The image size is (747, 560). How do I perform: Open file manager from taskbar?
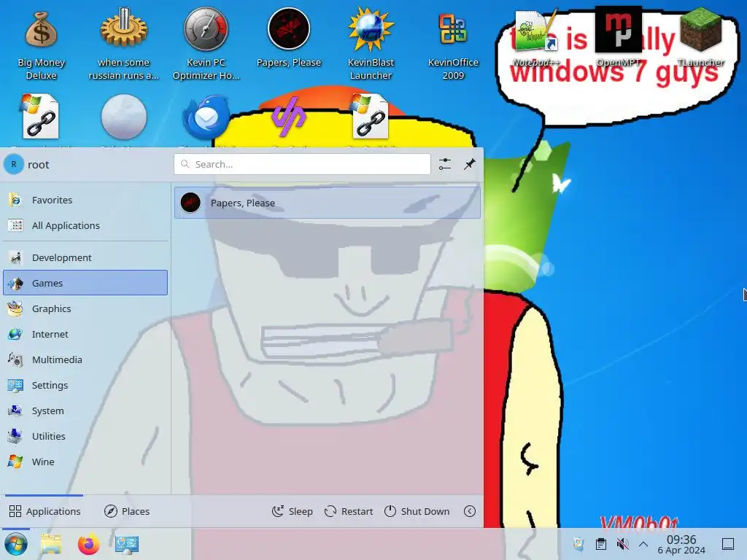[x=52, y=544]
